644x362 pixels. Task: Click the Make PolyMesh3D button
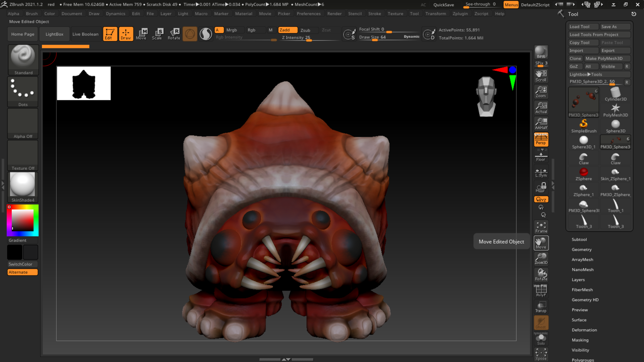click(x=607, y=58)
